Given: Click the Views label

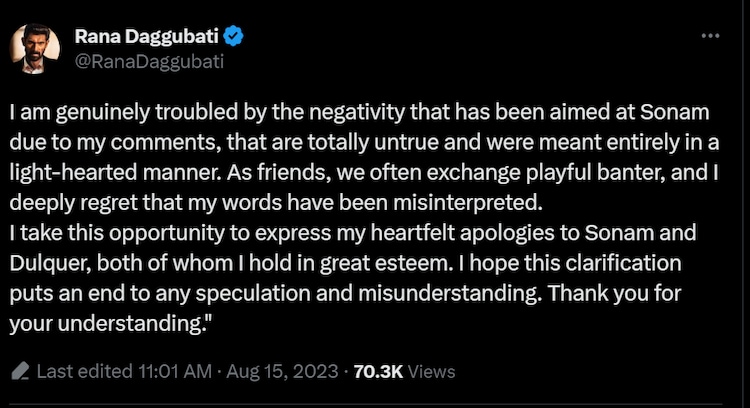Looking at the screenshot, I should click(x=430, y=371).
